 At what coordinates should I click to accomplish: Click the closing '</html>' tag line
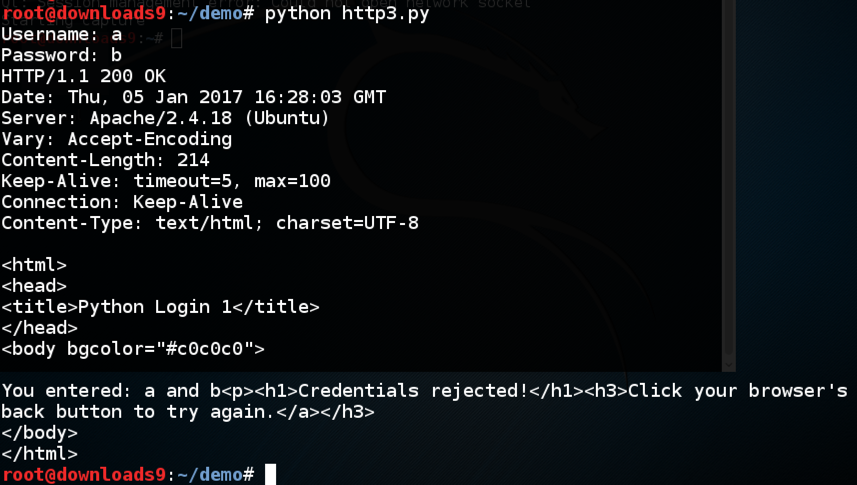pyautogui.click(x=39, y=453)
